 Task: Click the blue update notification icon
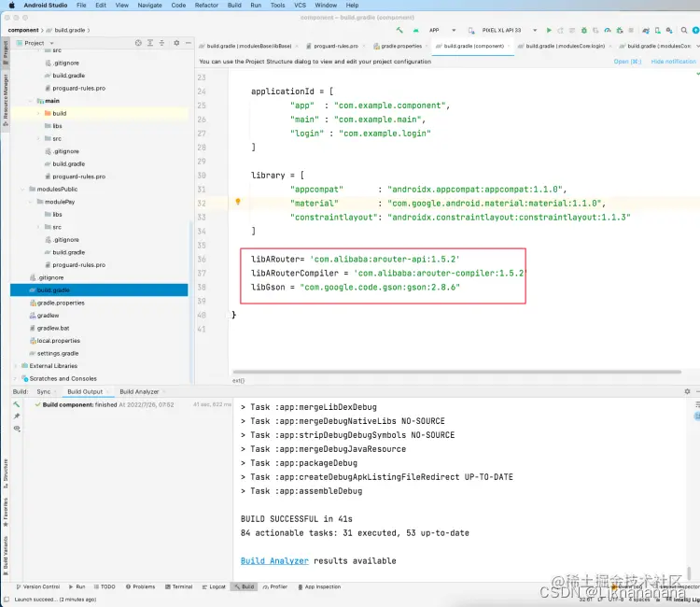pos(695,31)
